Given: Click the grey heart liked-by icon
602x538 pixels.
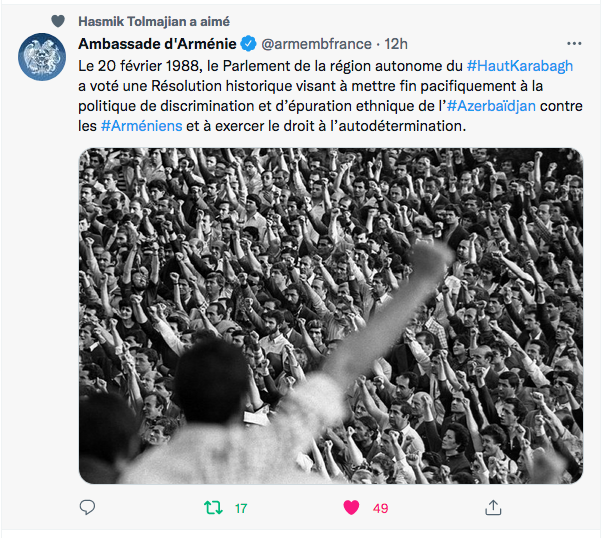Looking at the screenshot, I should (x=58, y=21).
